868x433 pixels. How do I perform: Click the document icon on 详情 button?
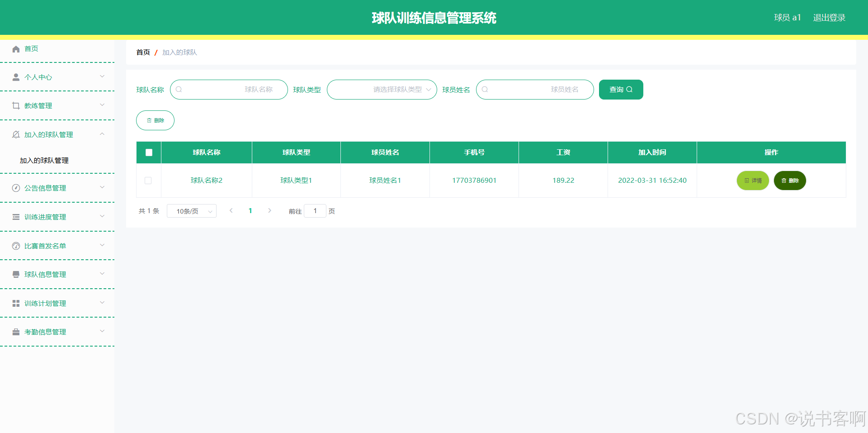coord(747,181)
